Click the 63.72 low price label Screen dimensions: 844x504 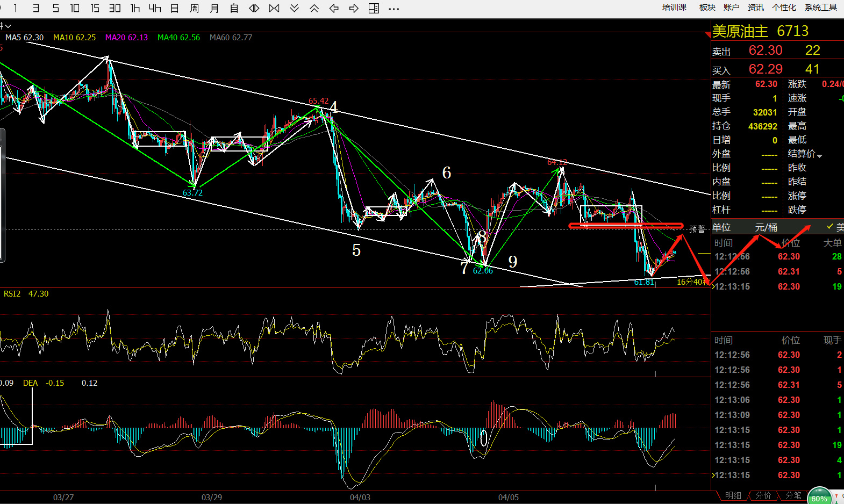(192, 193)
